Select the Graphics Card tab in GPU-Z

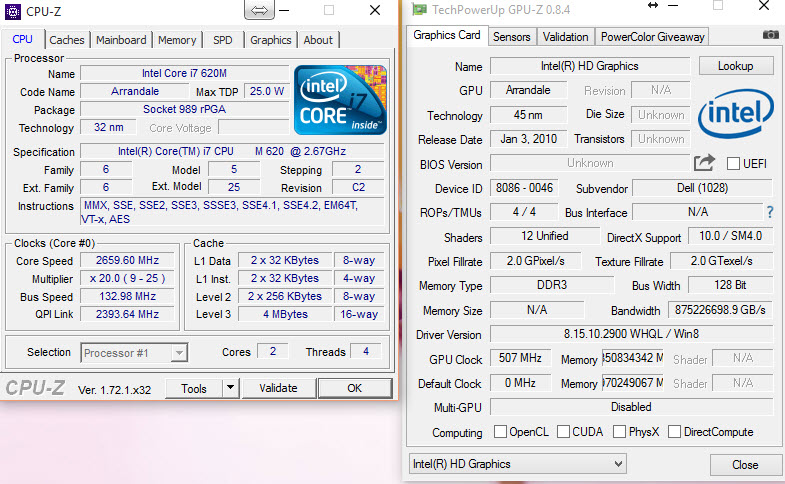(447, 35)
